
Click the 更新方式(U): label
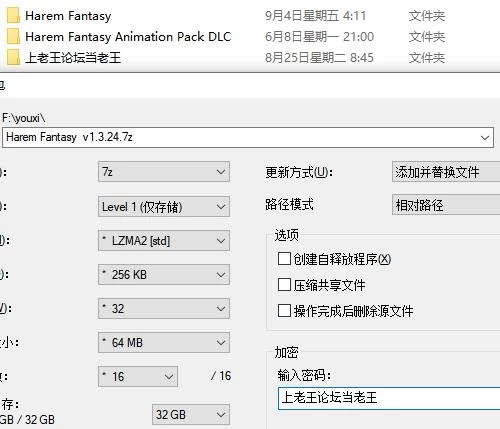tap(299, 172)
